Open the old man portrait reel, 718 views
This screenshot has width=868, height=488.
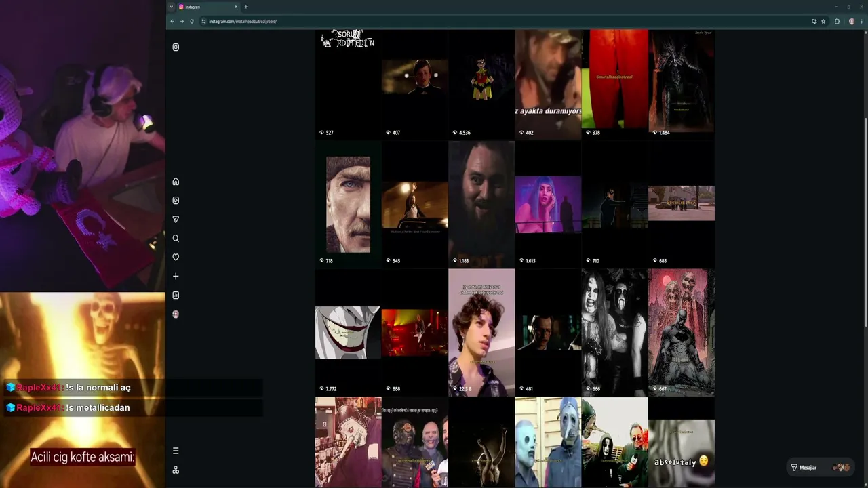coord(348,203)
